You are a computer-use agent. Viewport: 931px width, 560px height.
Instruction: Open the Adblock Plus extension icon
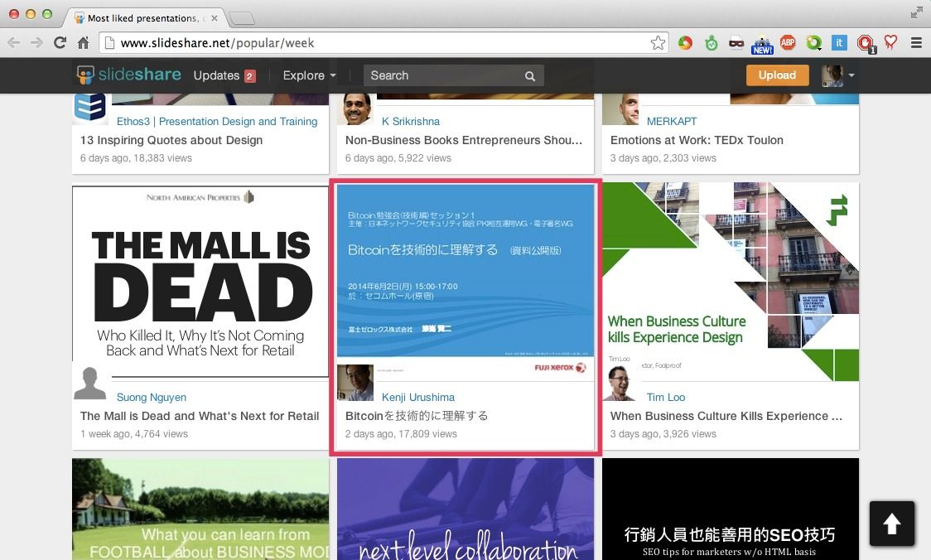[x=788, y=42]
